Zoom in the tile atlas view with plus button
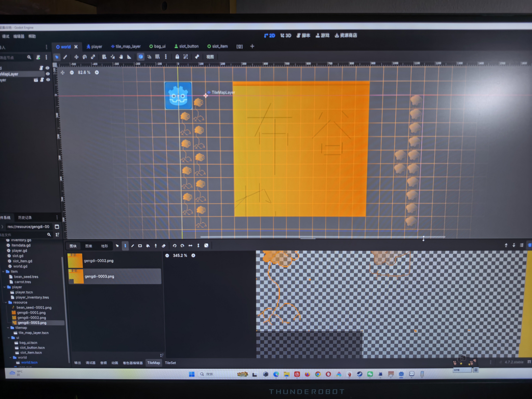The image size is (532, 399). pyautogui.click(x=193, y=255)
